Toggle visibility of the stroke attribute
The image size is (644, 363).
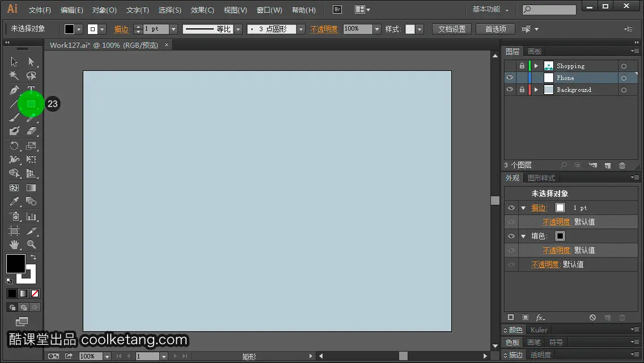[x=511, y=208]
